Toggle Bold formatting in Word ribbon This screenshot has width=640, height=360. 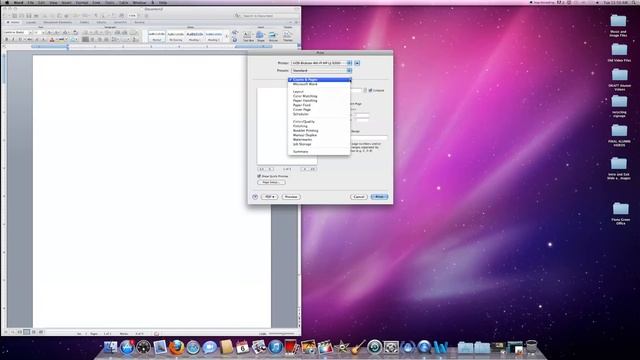[x=7, y=40]
